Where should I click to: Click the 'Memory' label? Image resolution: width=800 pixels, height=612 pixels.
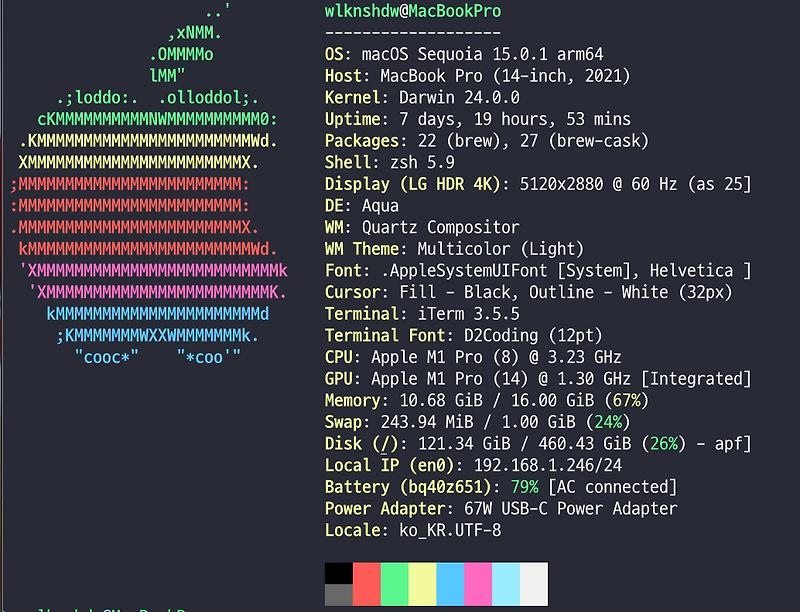pyautogui.click(x=353, y=400)
